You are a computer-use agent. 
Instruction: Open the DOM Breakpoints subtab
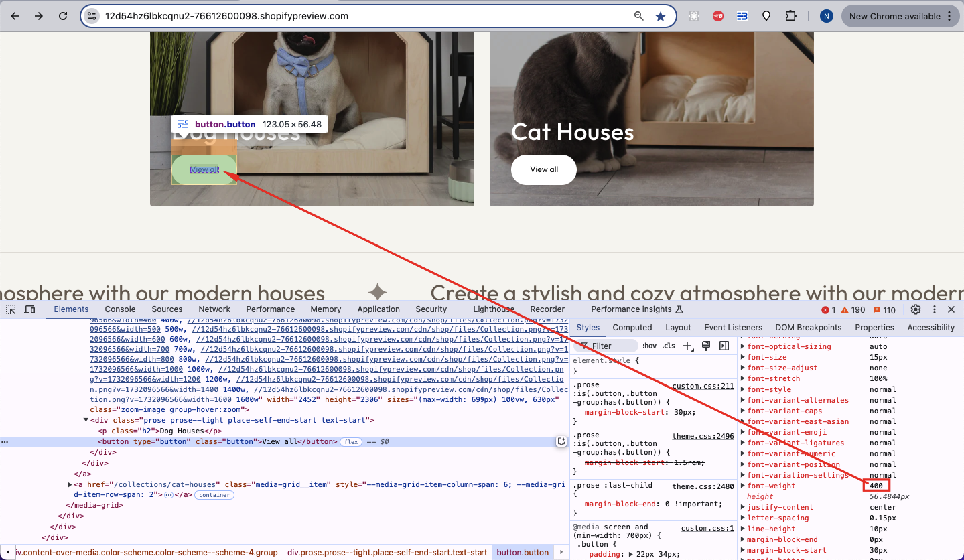point(809,328)
